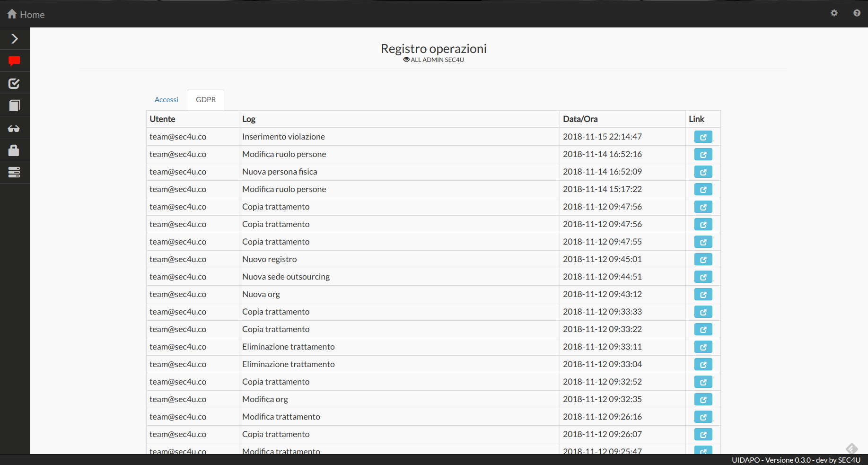Open link for Nuovo registro entry

703,260
